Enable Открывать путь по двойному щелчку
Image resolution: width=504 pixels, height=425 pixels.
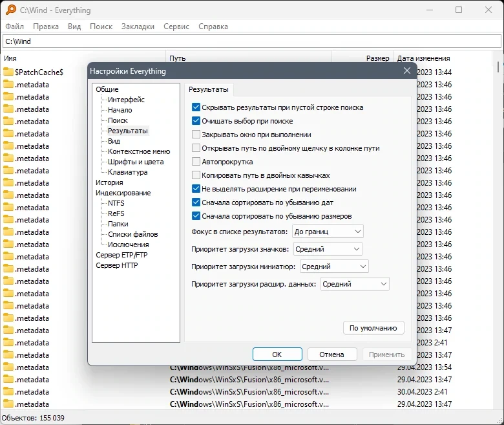(x=196, y=148)
